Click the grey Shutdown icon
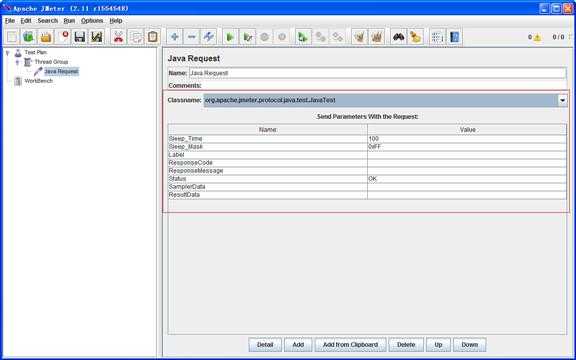Screen dimensions: 576x360 click(282, 37)
